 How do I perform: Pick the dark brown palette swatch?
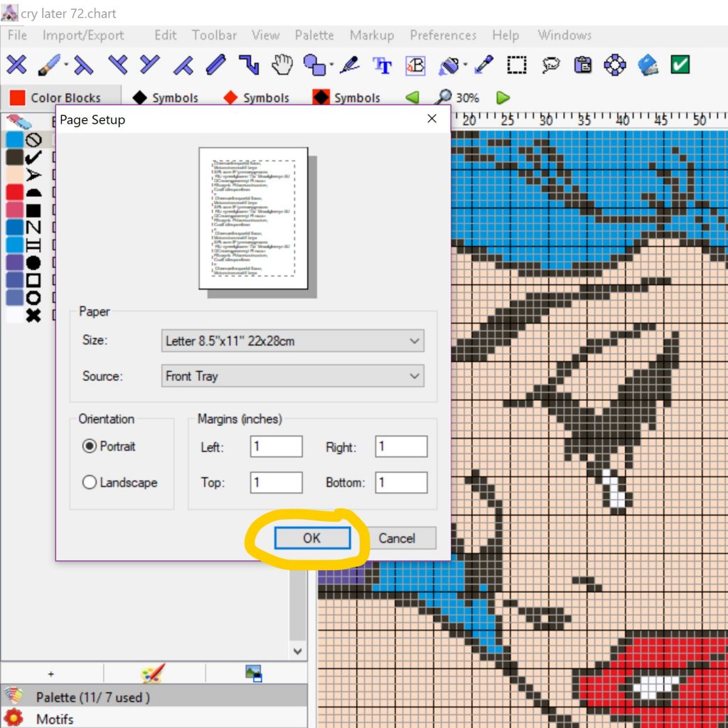pos(15,157)
